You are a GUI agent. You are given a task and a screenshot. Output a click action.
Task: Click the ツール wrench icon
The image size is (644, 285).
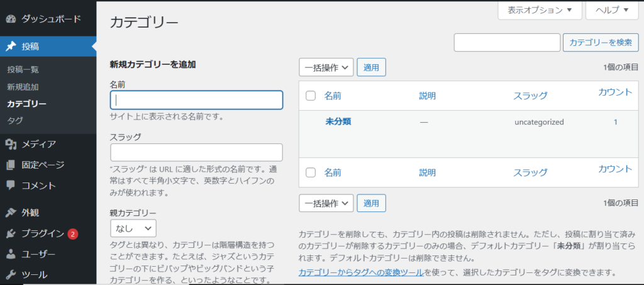click(x=11, y=275)
